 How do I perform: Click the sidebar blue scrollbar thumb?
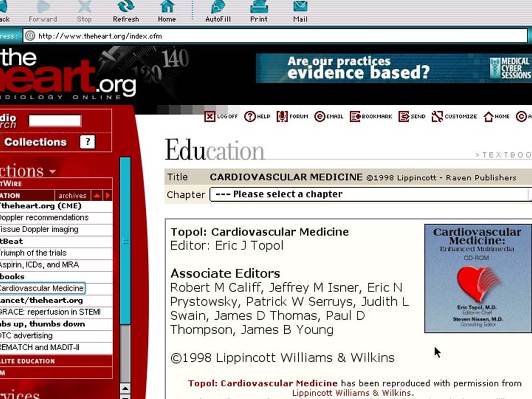click(125, 241)
